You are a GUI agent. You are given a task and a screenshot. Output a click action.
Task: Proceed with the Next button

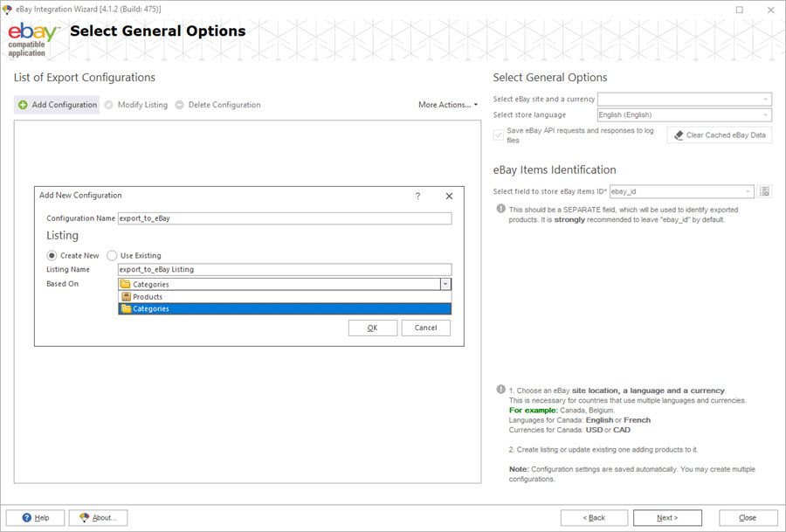667,518
